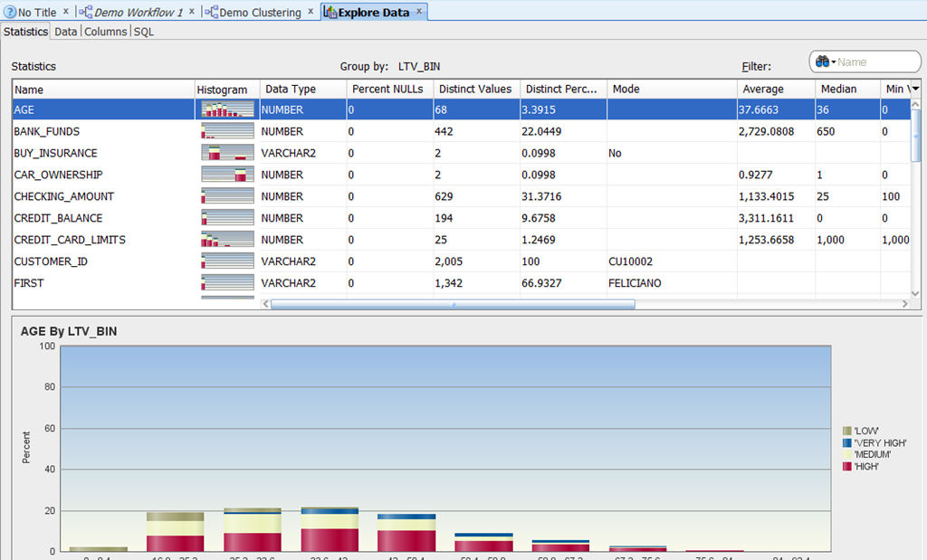Click the No Title help icon
The width and height of the screenshot is (927, 560).
point(11,13)
